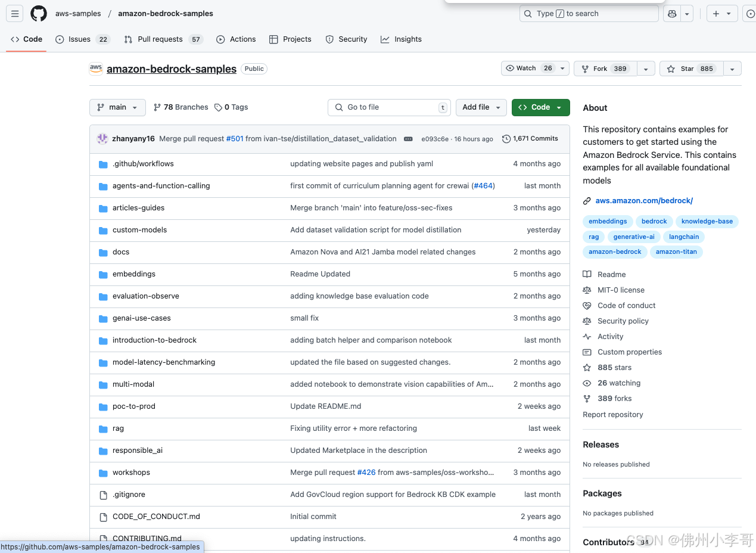Click the Go to file search field
Screen dimensions: 756x553
click(x=389, y=107)
